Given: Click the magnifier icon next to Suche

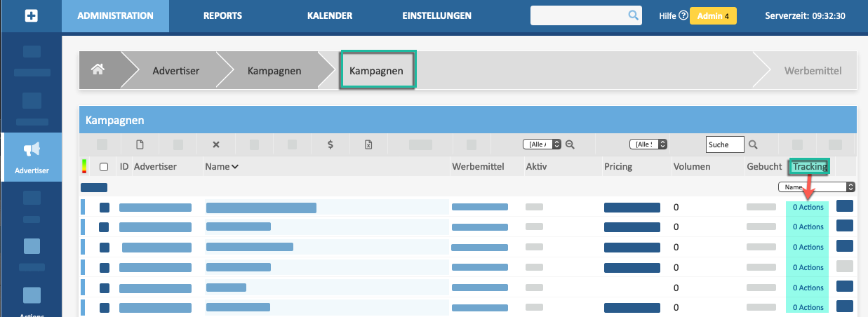Looking at the screenshot, I should [753, 144].
